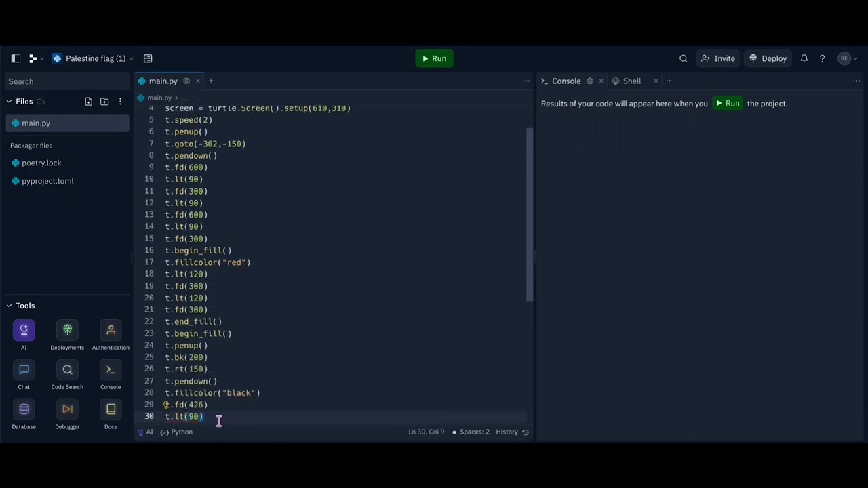Click the Deploy button

click(768, 58)
